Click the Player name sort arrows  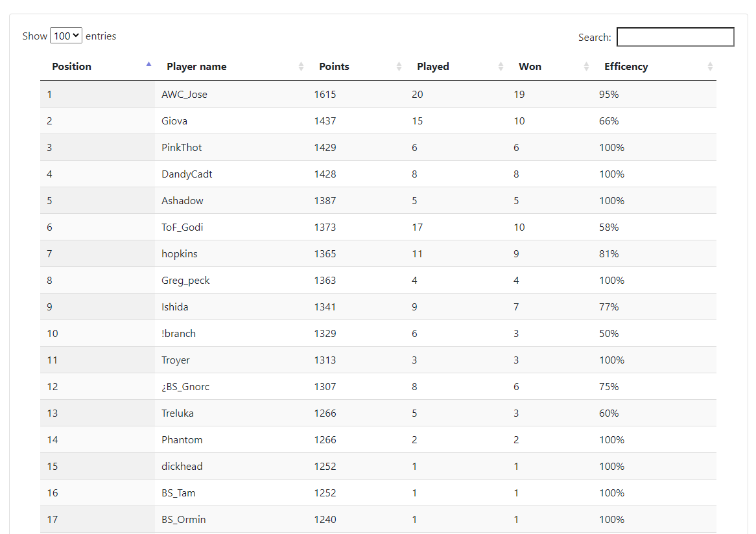point(301,66)
